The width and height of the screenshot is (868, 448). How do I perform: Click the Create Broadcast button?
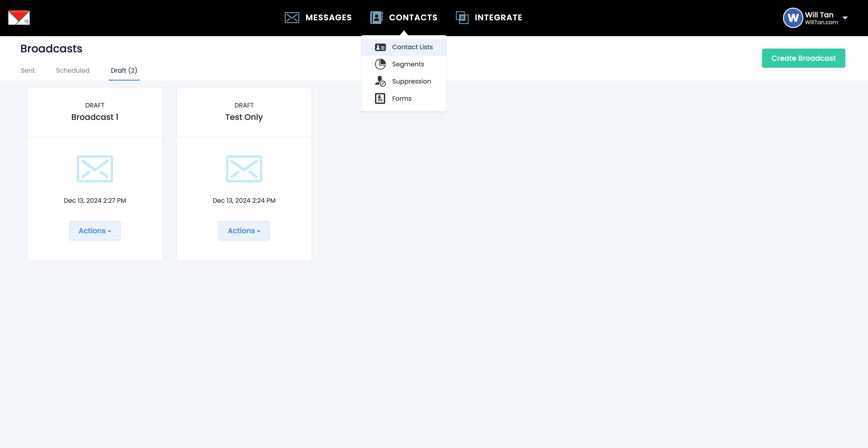pos(804,58)
